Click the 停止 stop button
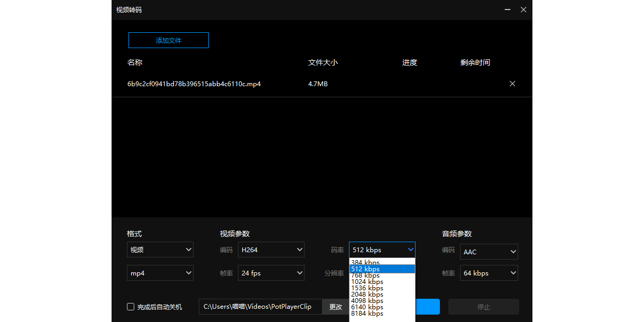Viewport: 644px width, 322px height. (483, 307)
